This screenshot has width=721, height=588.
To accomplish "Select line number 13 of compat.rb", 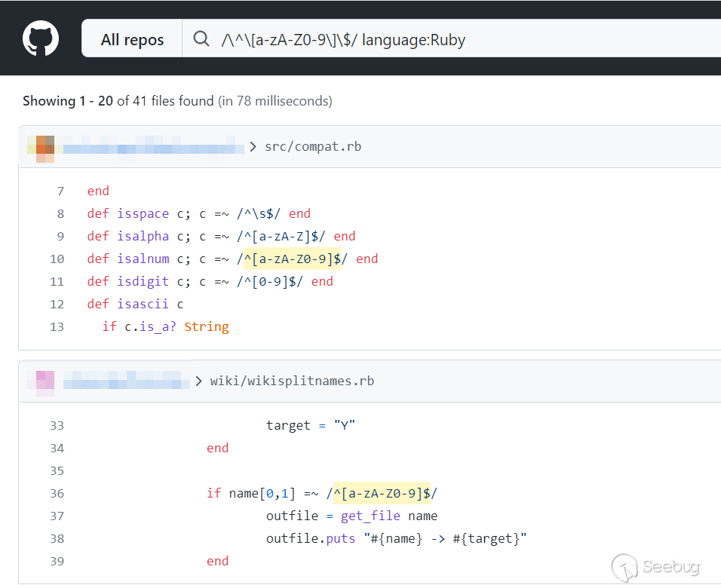I will pyautogui.click(x=57, y=327).
